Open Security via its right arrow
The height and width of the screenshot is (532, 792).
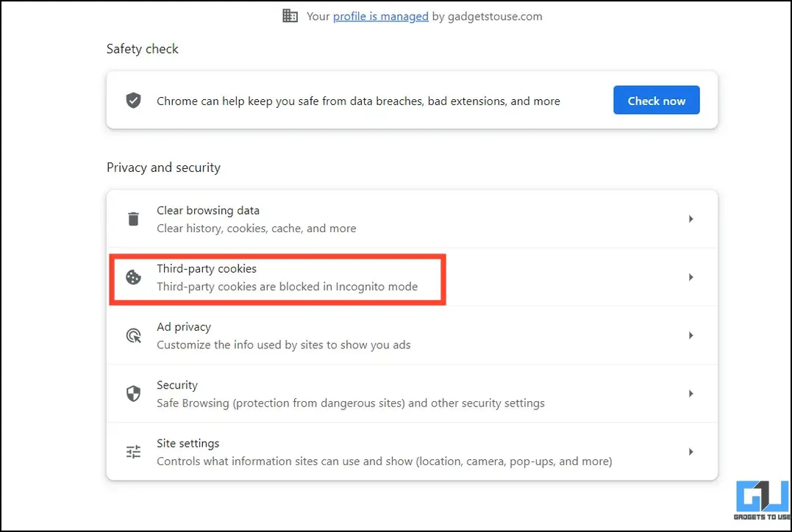691,394
